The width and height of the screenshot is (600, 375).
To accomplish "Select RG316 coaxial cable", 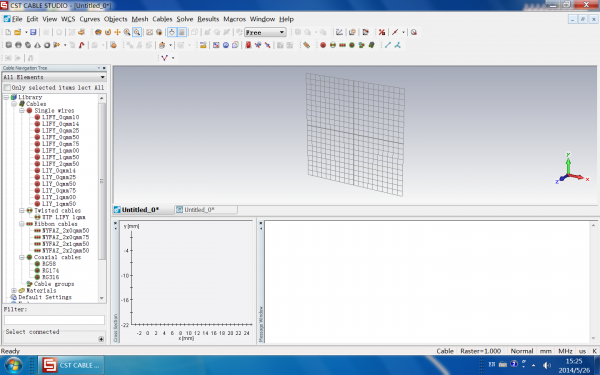I will pos(51,277).
